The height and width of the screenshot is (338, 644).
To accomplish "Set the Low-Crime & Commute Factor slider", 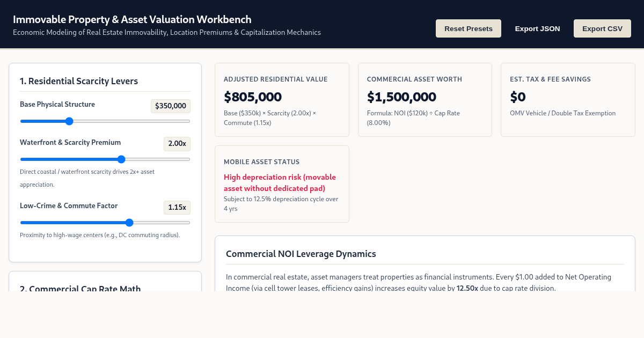I will coord(105,223).
